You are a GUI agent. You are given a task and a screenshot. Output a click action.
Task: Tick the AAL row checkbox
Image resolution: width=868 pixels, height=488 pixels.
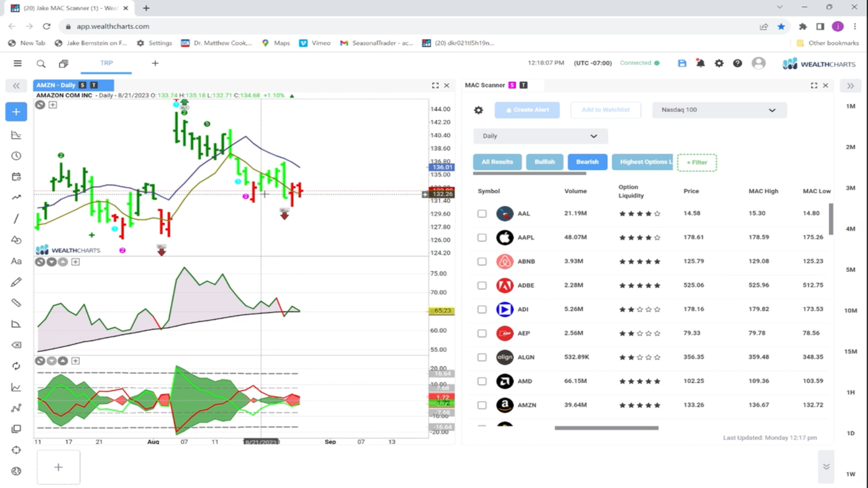click(482, 214)
